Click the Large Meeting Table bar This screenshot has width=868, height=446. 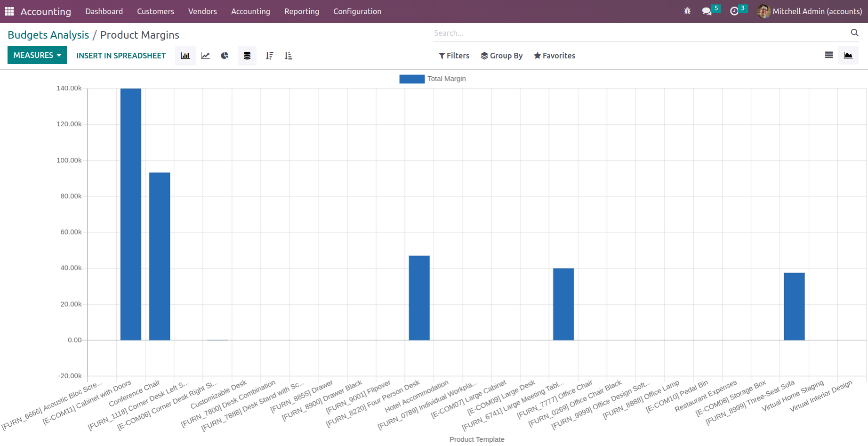click(563, 304)
